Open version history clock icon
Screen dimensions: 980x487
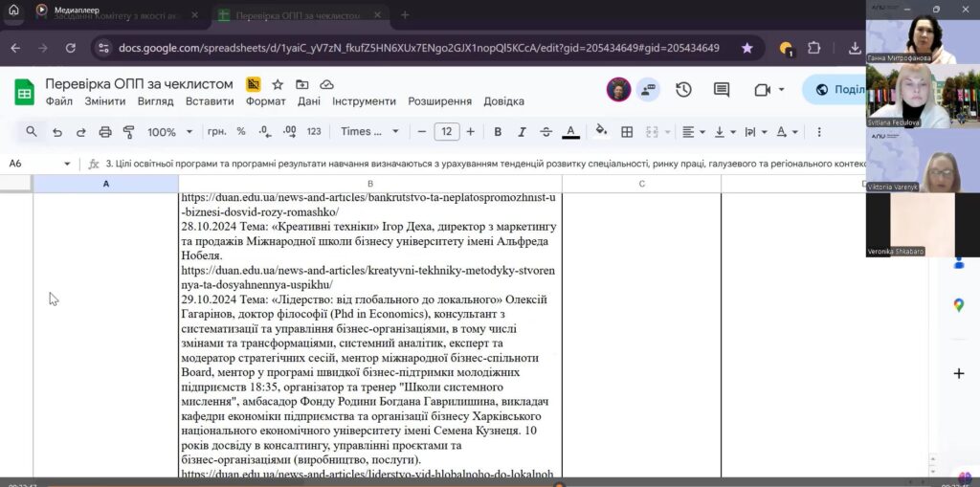point(683,89)
